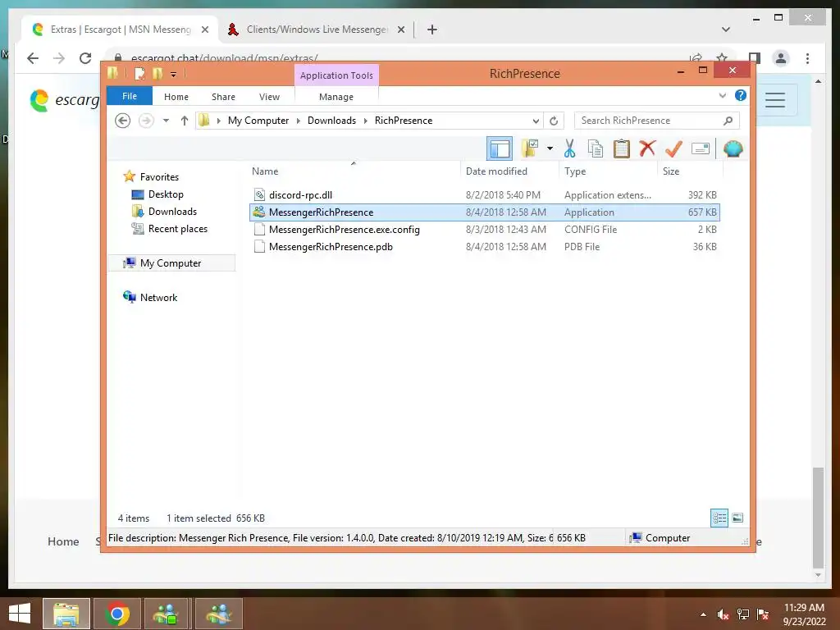The image size is (840, 630).
Task: Click the blue shell icon in toolbar
Action: [733, 148]
